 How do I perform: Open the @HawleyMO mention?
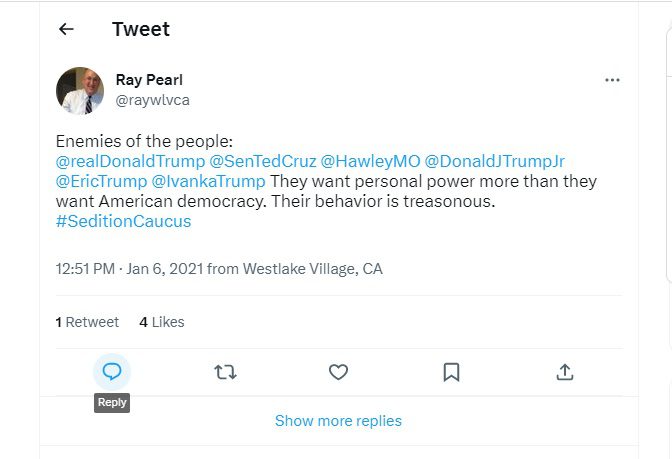point(370,161)
